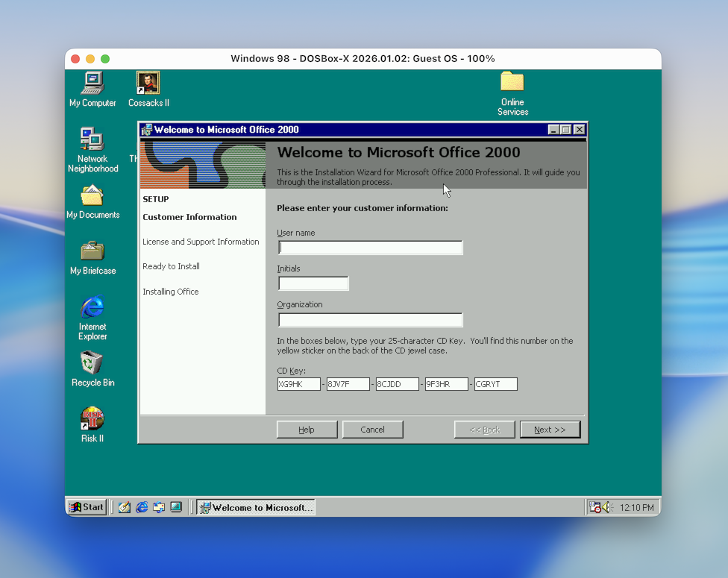Click into the Organization field
The image size is (728, 578).
click(x=371, y=319)
